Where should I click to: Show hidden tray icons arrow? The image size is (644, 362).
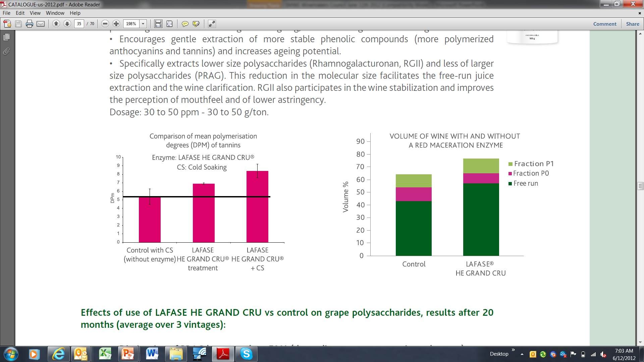click(522, 354)
